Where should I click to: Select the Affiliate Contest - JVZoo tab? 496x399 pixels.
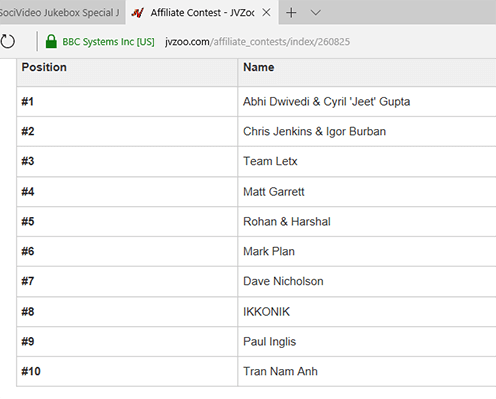click(x=202, y=12)
